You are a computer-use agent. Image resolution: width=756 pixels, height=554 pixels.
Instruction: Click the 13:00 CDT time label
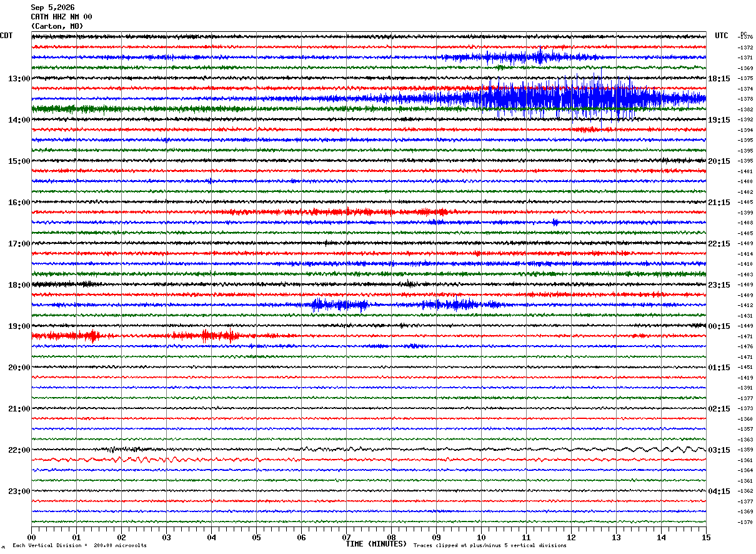tap(19, 79)
